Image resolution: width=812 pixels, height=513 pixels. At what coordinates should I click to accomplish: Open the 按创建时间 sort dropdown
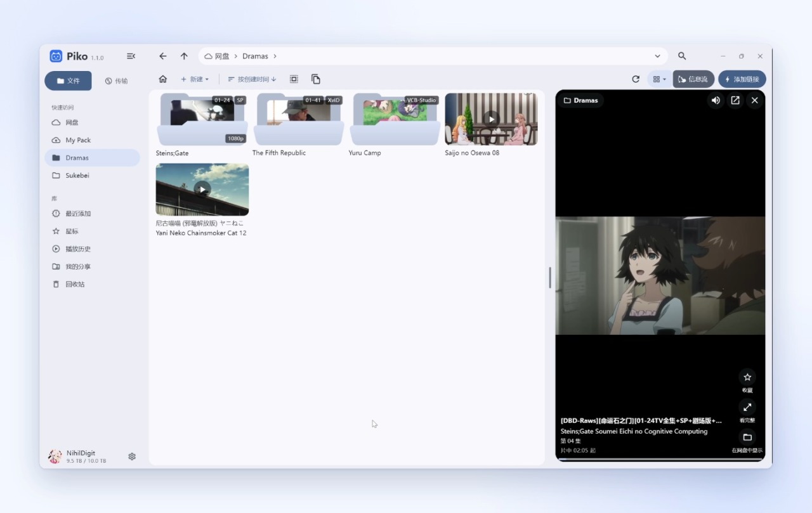click(252, 79)
